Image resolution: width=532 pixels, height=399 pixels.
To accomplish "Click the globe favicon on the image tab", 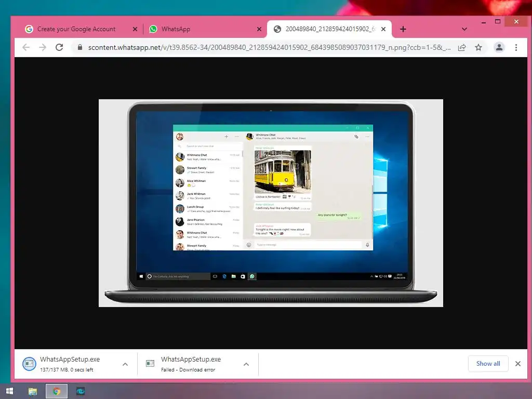I will coord(277,29).
